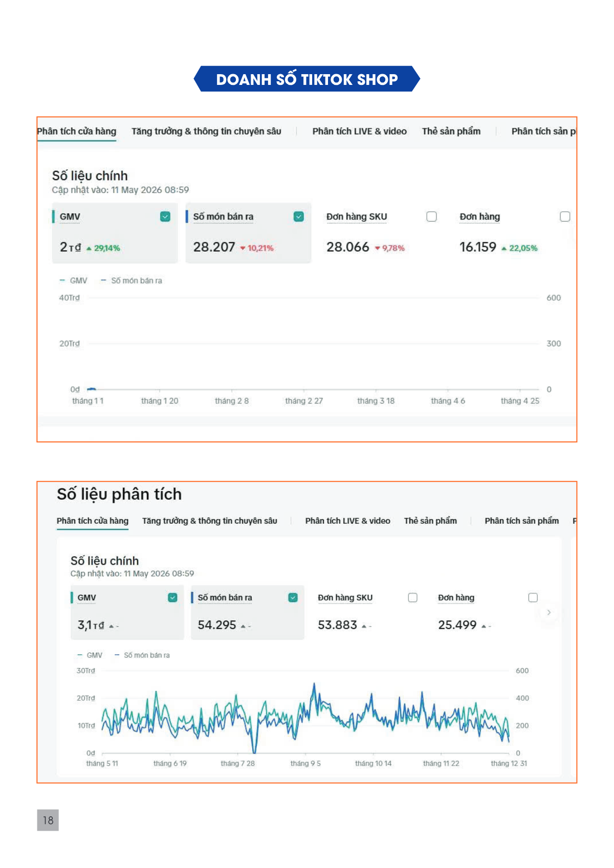Select the GMV card showing 3,1Tđ
The image size is (614, 868).
(x=127, y=612)
